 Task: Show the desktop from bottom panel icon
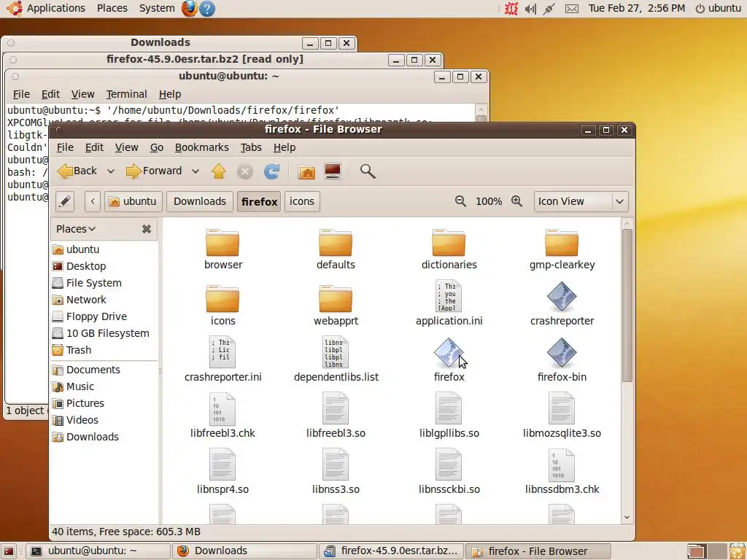pos(9,551)
